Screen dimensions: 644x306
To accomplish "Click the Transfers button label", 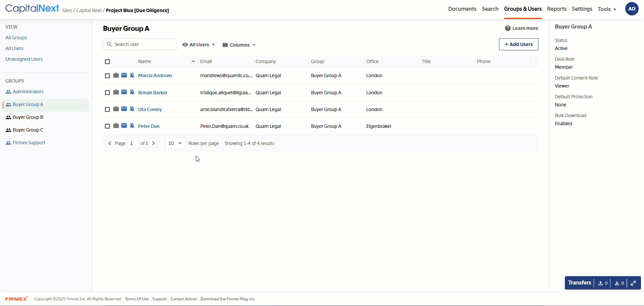I will click(x=580, y=283).
